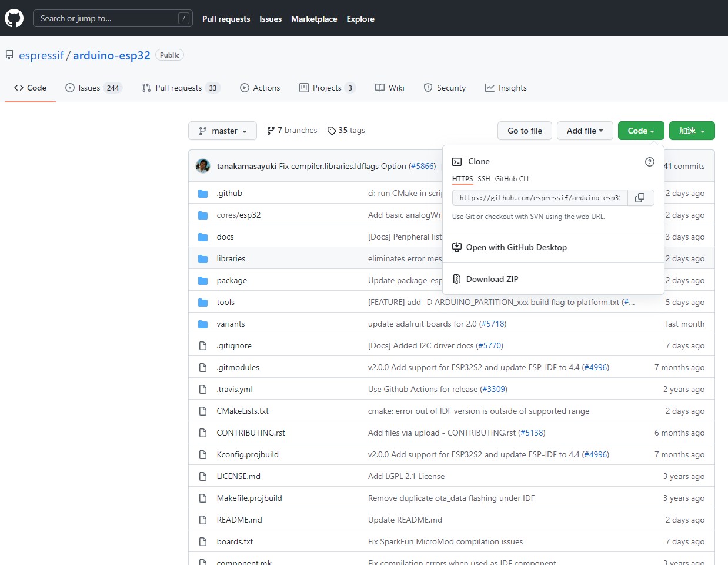The height and width of the screenshot is (565, 728).
Task: Open the #5718 link in variants row
Action: pos(493,324)
